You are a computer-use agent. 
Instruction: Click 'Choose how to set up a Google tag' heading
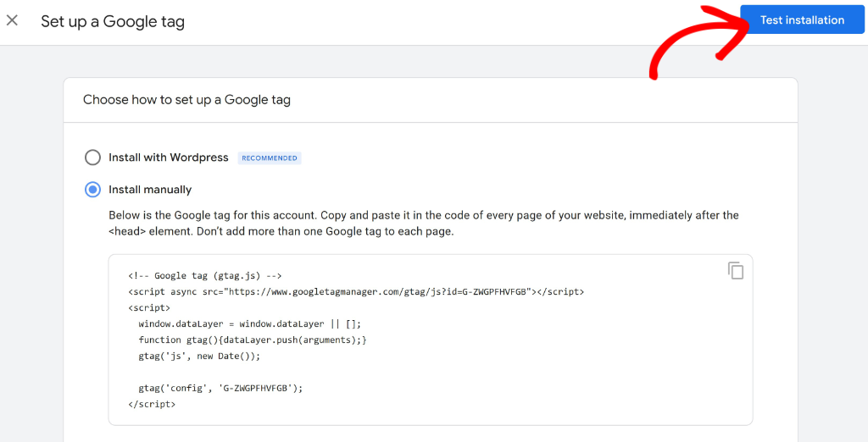pyautogui.click(x=186, y=100)
